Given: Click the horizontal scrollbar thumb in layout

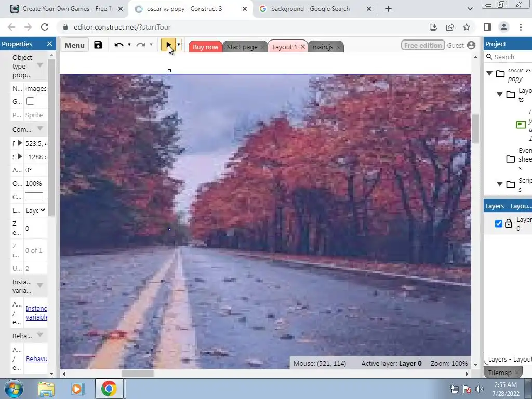Looking at the screenshot, I should pyautogui.click(x=137, y=374).
